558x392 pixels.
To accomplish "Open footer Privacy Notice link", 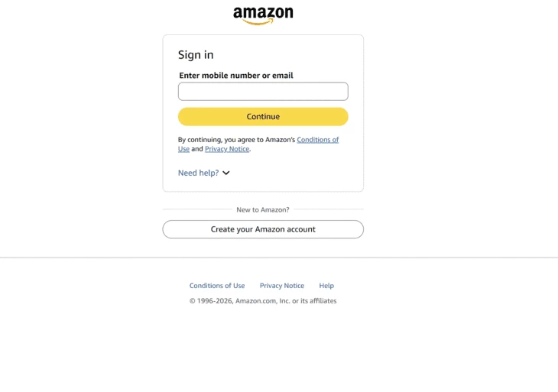I will (282, 286).
